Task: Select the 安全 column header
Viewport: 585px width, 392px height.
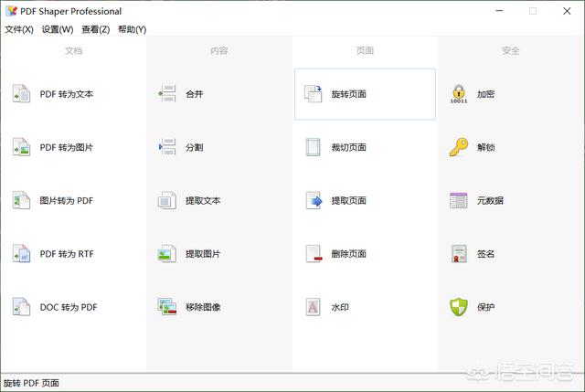Action: pyautogui.click(x=510, y=50)
